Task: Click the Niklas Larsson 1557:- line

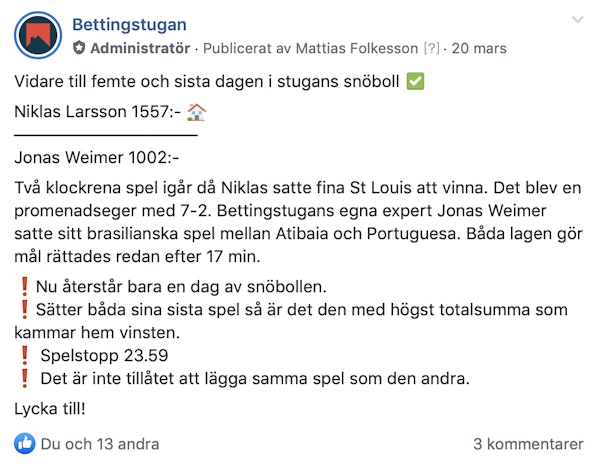Action: pos(110,112)
